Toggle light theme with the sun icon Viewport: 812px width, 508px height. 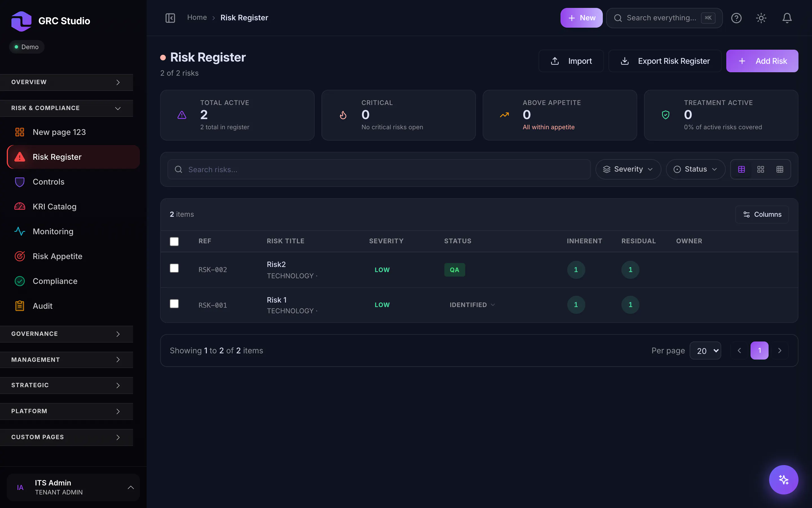tap(761, 18)
